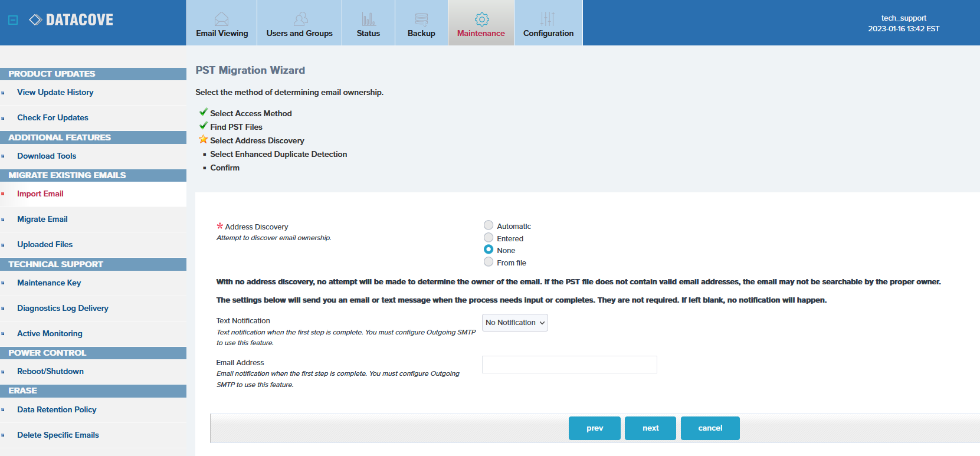Click the Configuration sliders icon

548,19
